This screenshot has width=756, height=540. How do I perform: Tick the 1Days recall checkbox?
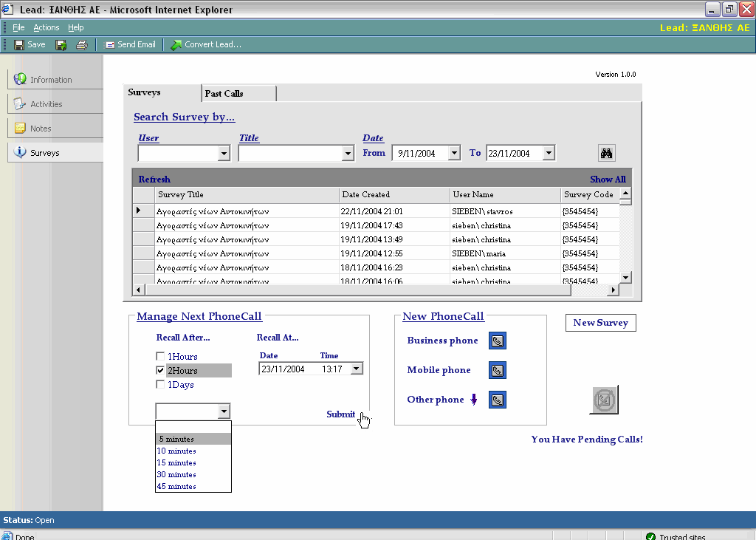(x=160, y=384)
